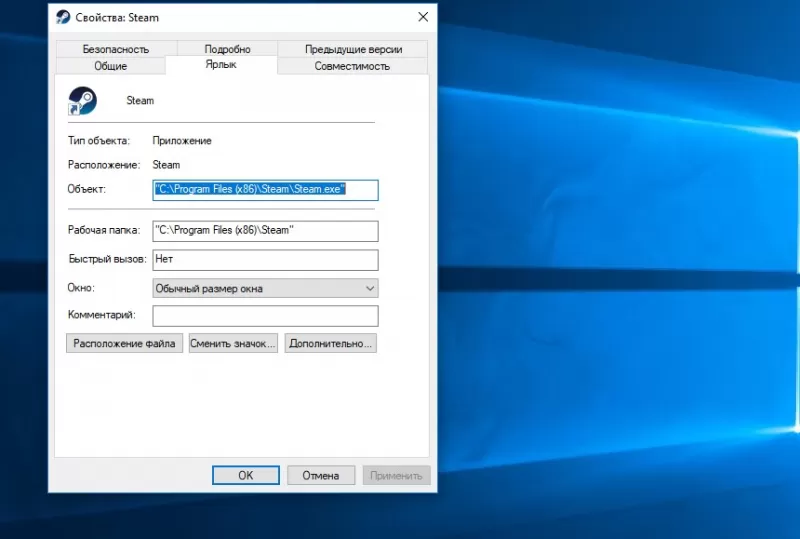Open the Совместимость tab
The height and width of the screenshot is (539, 800).
click(x=352, y=66)
